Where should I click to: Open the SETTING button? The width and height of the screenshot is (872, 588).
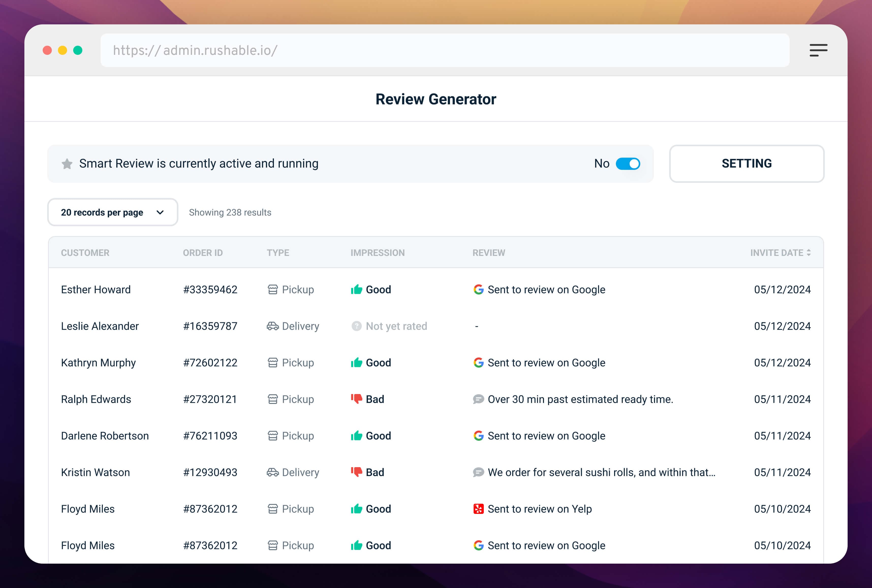coord(746,164)
